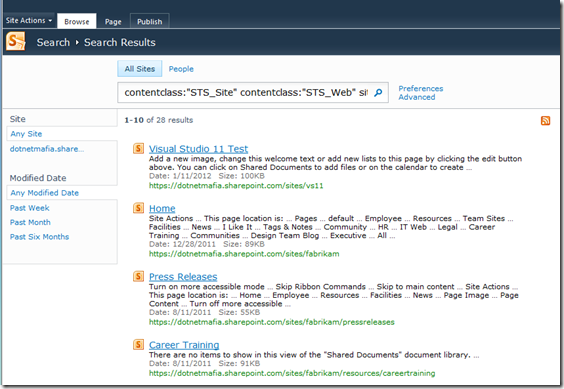Open the Press Releases result
This screenshot has width=564, height=389.
183,276
